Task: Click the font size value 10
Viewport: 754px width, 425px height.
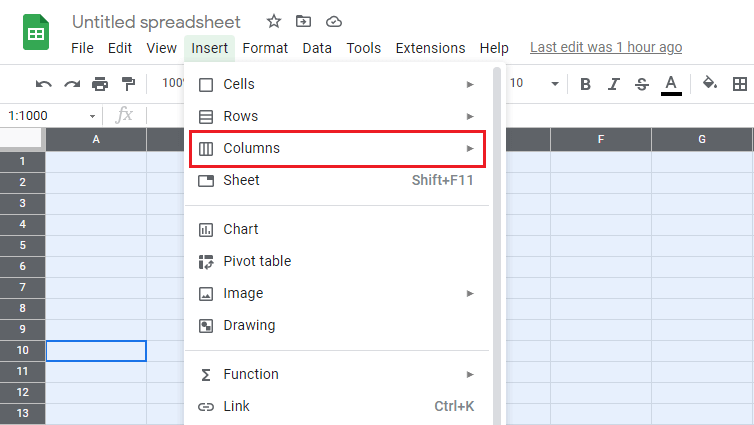Action: coord(516,83)
